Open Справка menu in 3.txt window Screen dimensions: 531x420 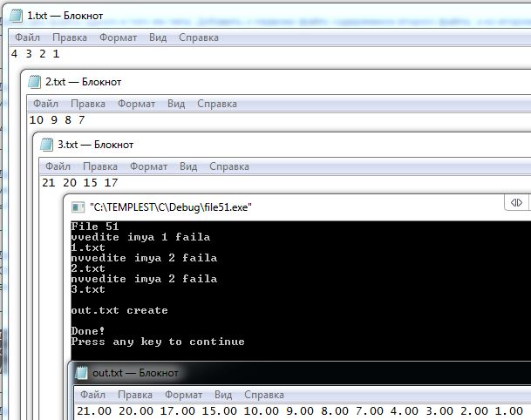(229, 166)
